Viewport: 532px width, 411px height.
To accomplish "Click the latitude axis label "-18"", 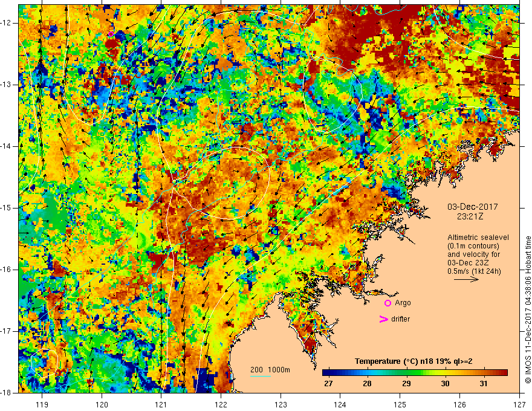I will click(x=6, y=393).
